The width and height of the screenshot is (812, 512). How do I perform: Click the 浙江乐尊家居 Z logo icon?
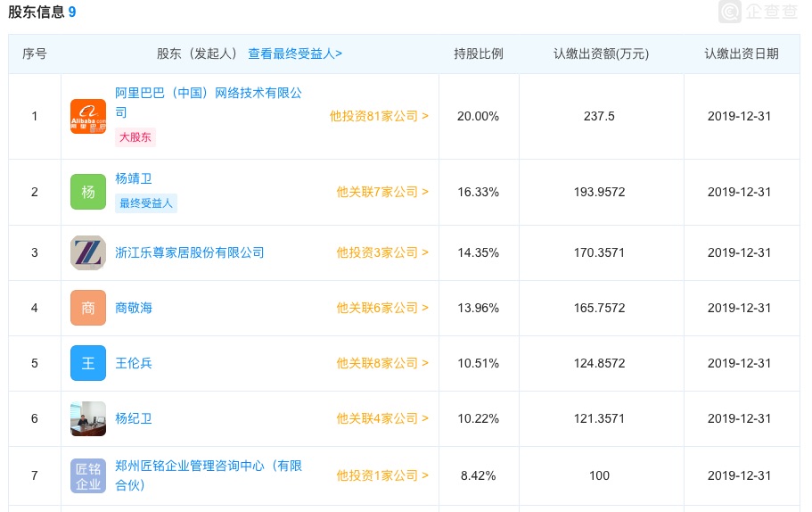(x=88, y=252)
